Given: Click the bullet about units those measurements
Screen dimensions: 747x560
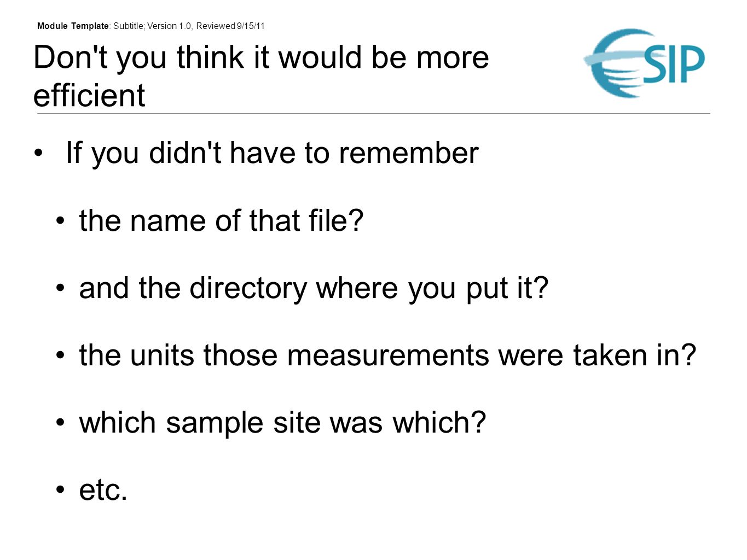Looking at the screenshot, I should tap(387, 355).
